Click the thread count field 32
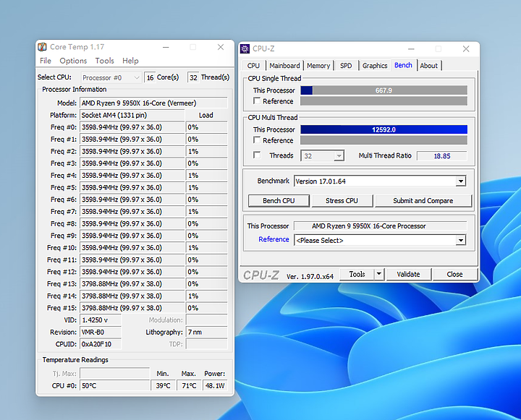Screen dimensions: 521x420 point(193,77)
